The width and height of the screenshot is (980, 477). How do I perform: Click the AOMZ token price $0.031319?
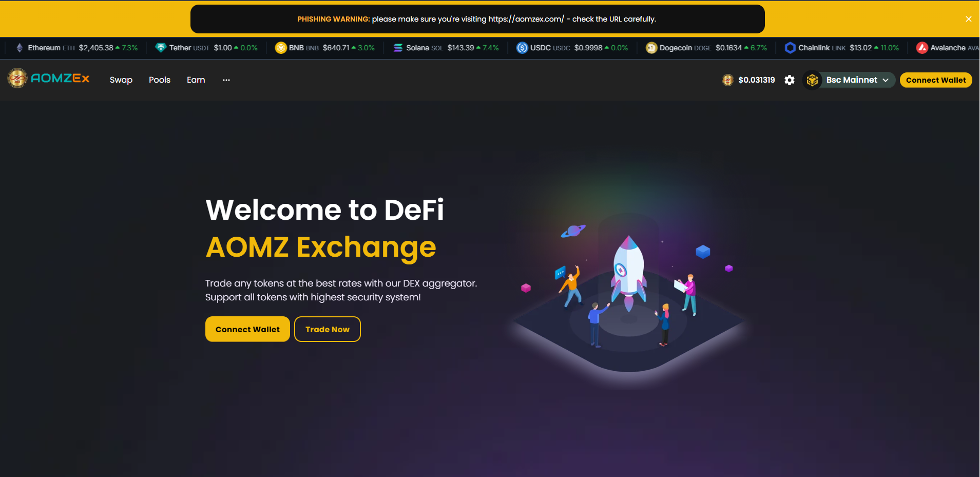pyautogui.click(x=757, y=80)
